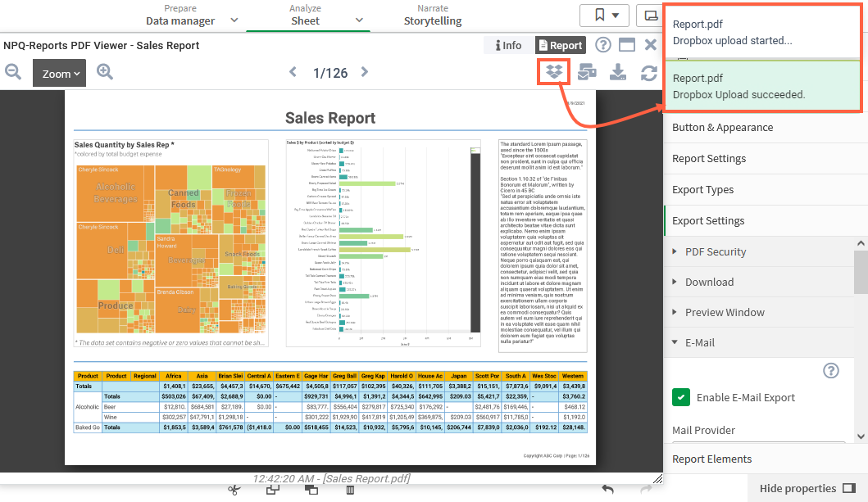Click the properties panel scroll down arrow

(x=861, y=436)
